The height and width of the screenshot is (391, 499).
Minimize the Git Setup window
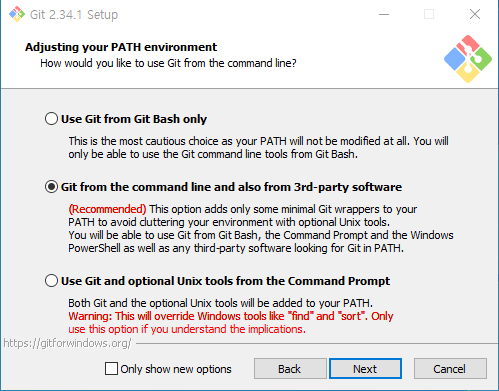[x=384, y=14]
